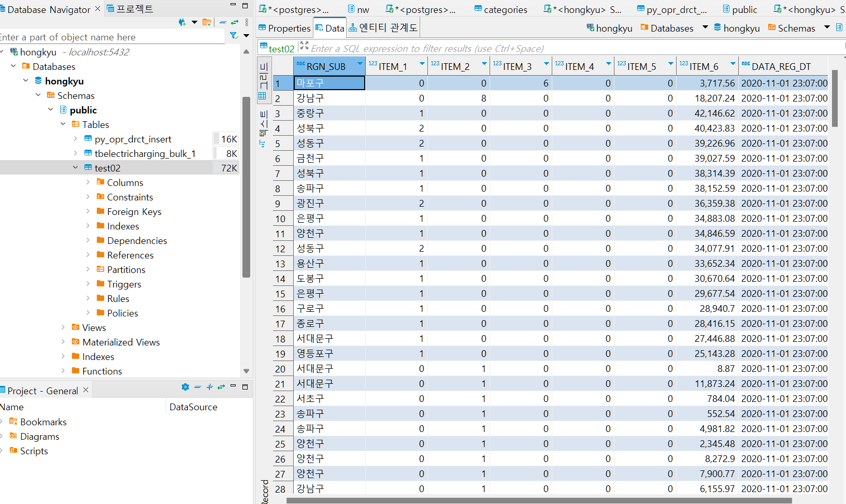Click the Partitions folder icon
This screenshot has height=504, width=846.
(101, 269)
